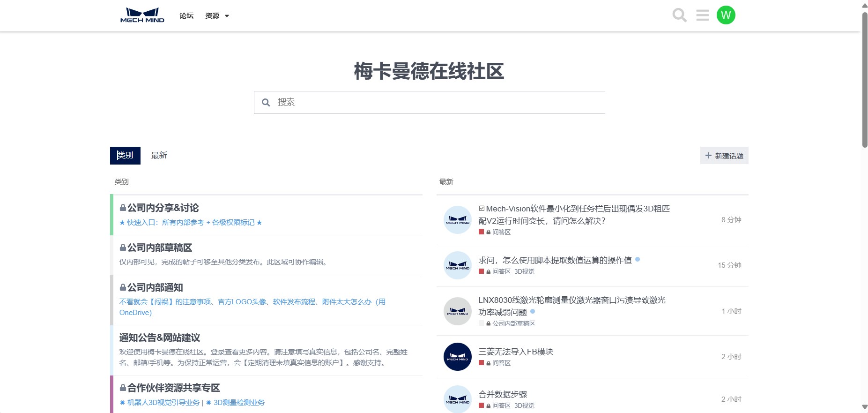Click avatar of Mech-Vision minimize topic poster
Image resolution: width=868 pixels, height=413 pixels.
(x=457, y=220)
